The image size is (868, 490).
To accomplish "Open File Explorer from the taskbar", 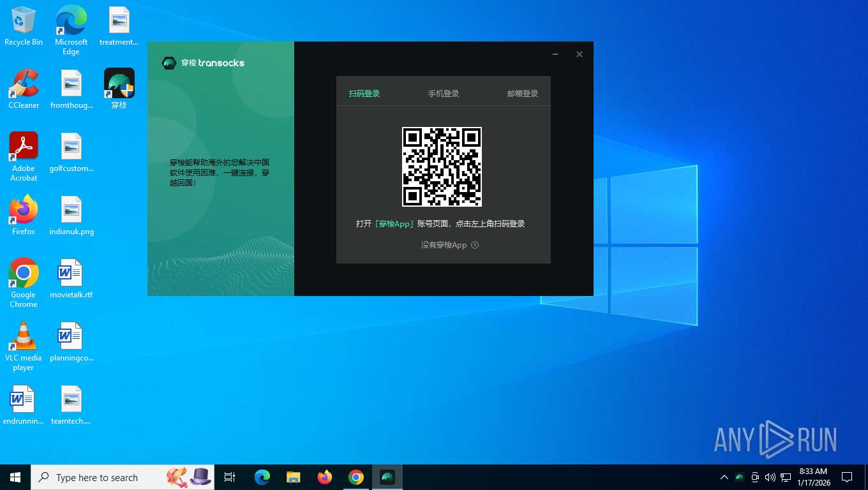I will point(294,477).
